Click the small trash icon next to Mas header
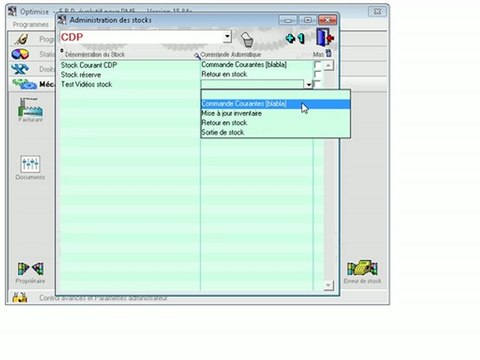Screen dimensions: 480x360 click(329, 53)
